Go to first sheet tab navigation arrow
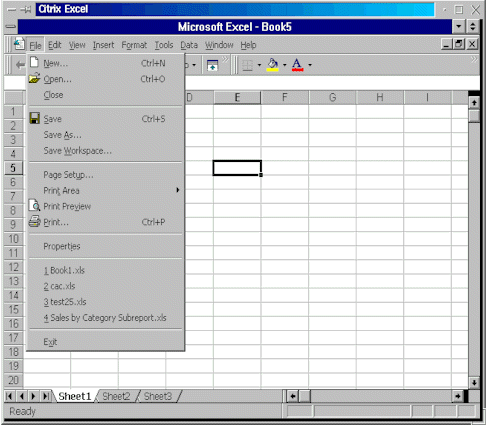Image resolution: width=486 pixels, height=426 pixels. pos(9,396)
